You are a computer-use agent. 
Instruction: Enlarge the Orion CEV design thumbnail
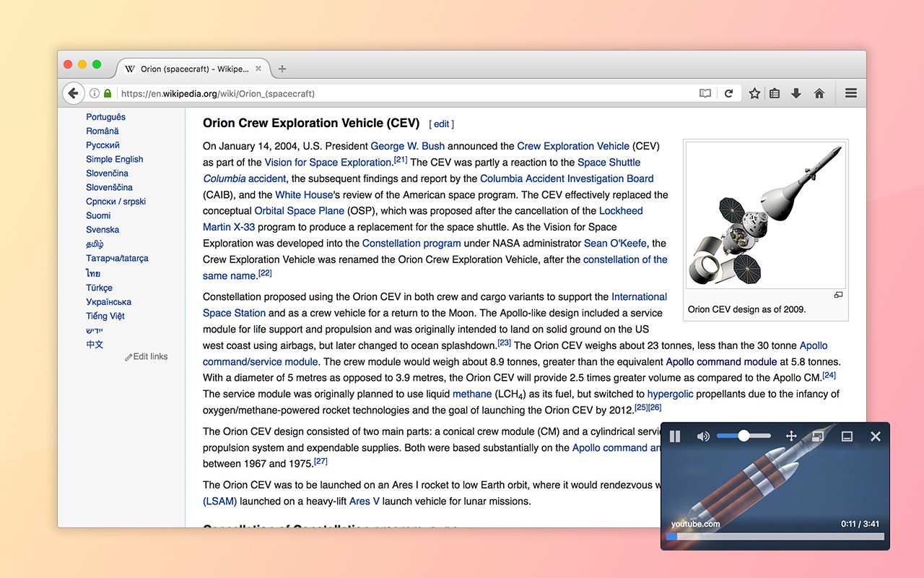(x=838, y=295)
